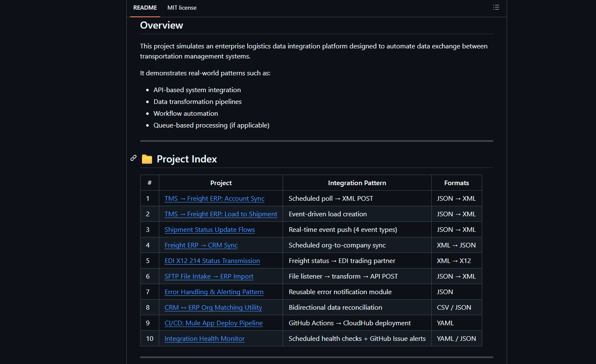Click the folder emoji beside Project Index

147,159
